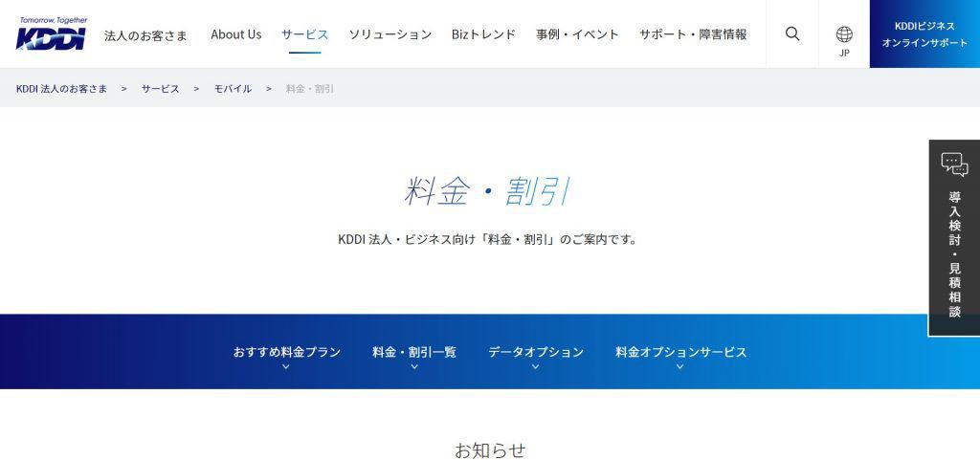Click the KDDI 法人・ビジネス向け description text
Screen dimensions: 980x460
click(x=487, y=239)
